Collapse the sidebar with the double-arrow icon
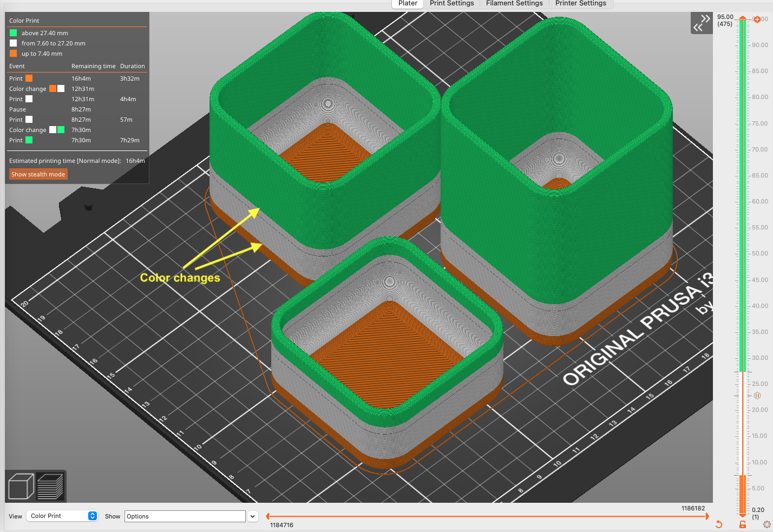 [702, 23]
